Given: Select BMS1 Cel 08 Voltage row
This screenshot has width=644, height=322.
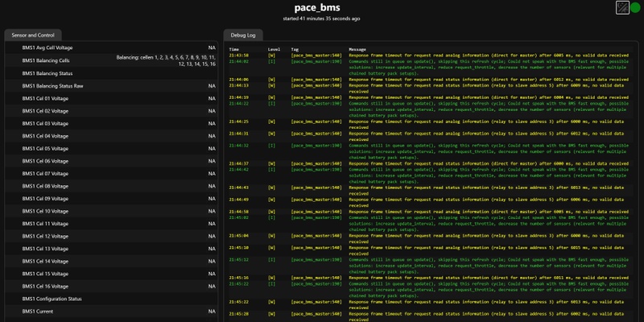Looking at the screenshot, I should coord(111,186).
